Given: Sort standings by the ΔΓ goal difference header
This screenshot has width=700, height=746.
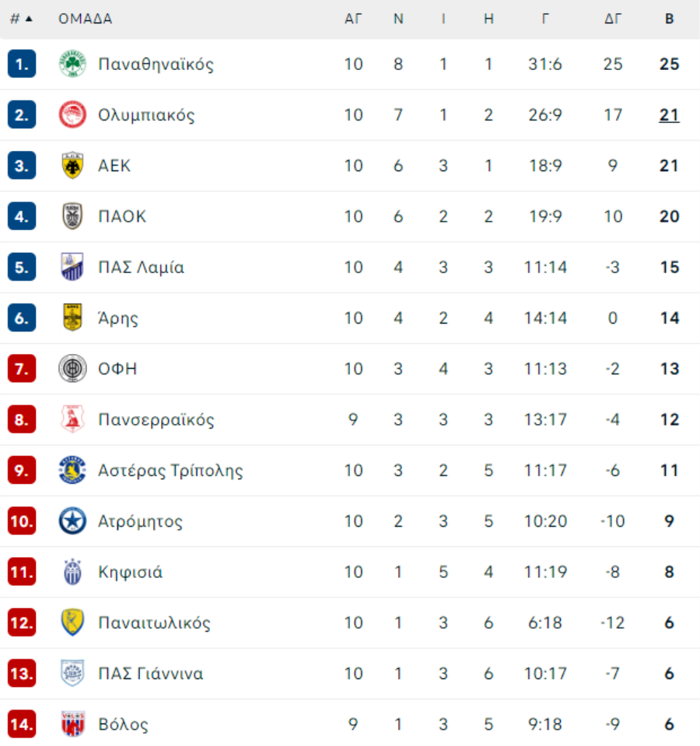Looking at the screenshot, I should 613,19.
